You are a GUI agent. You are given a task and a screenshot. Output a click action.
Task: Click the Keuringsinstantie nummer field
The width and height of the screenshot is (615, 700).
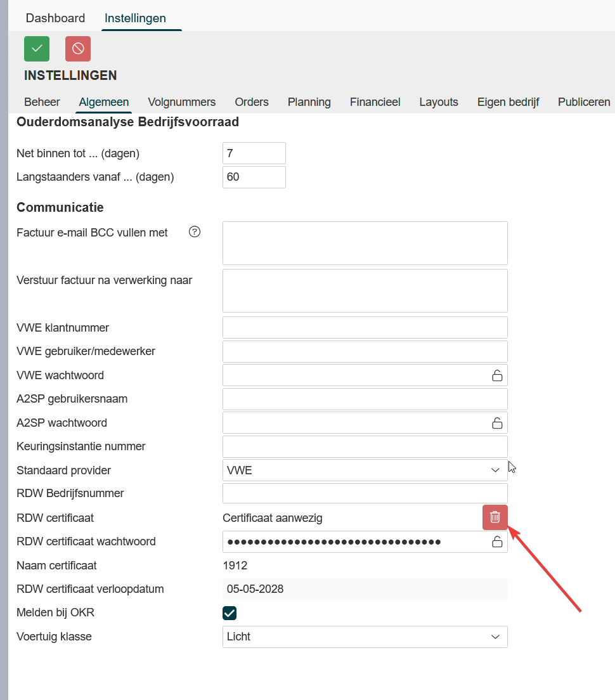(365, 446)
